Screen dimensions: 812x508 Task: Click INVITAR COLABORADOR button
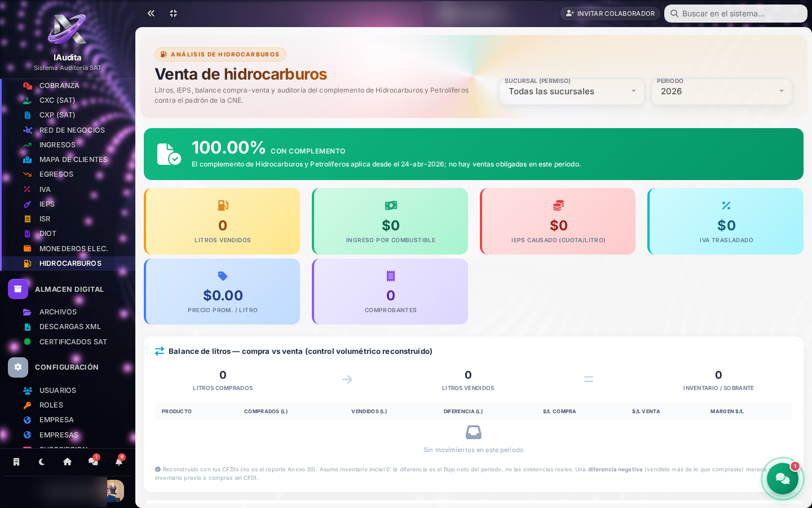click(610, 14)
